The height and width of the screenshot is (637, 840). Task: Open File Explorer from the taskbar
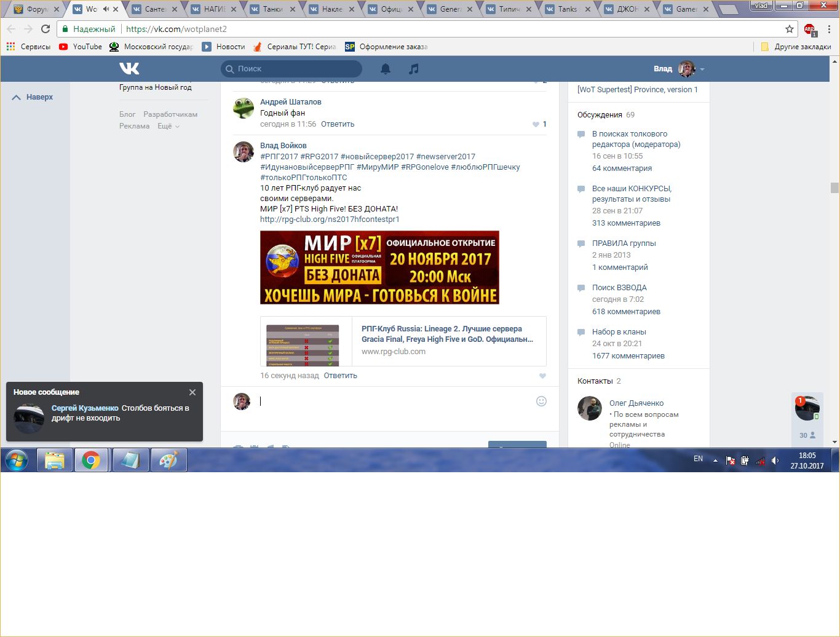[x=55, y=460]
